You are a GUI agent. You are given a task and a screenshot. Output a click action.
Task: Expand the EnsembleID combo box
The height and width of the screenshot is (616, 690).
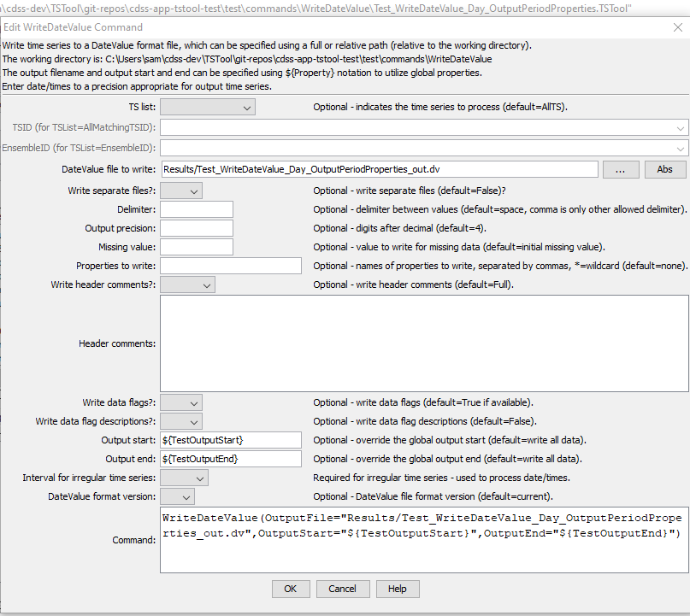424,148
